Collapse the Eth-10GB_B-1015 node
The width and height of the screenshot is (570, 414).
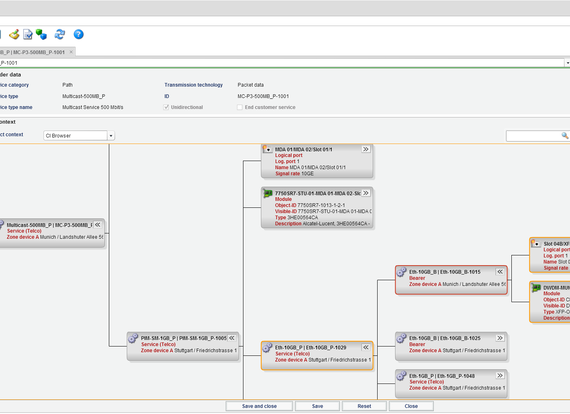point(500,272)
